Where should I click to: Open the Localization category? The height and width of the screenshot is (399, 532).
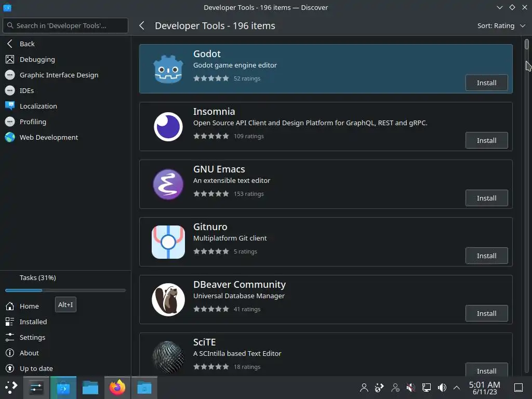38,106
